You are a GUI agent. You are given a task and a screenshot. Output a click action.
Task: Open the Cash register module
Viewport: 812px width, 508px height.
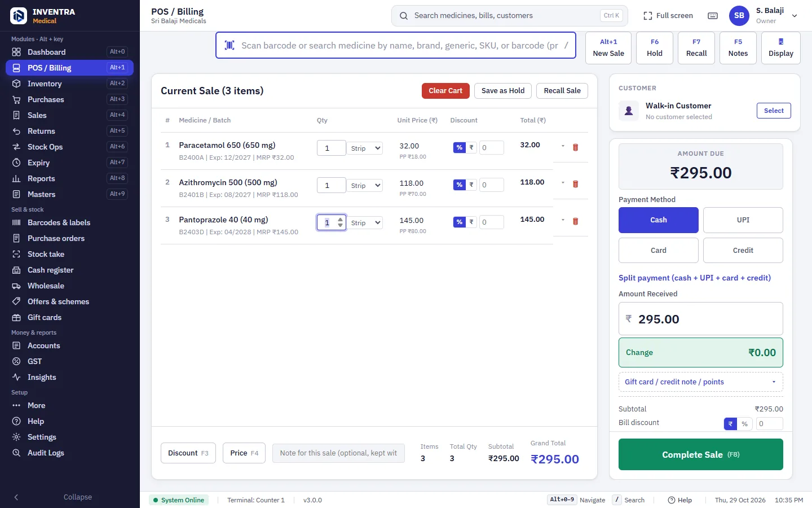70,270
